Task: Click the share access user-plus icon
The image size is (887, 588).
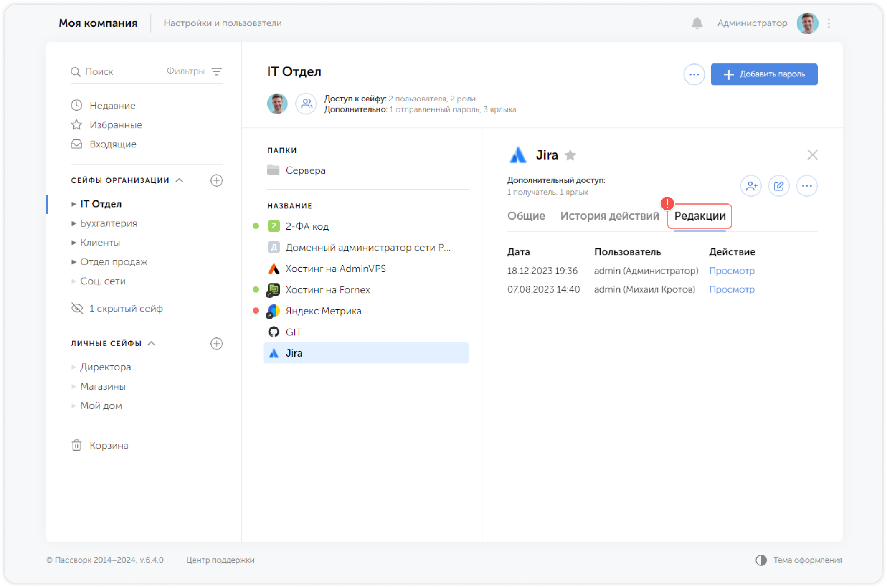Action: tap(751, 186)
